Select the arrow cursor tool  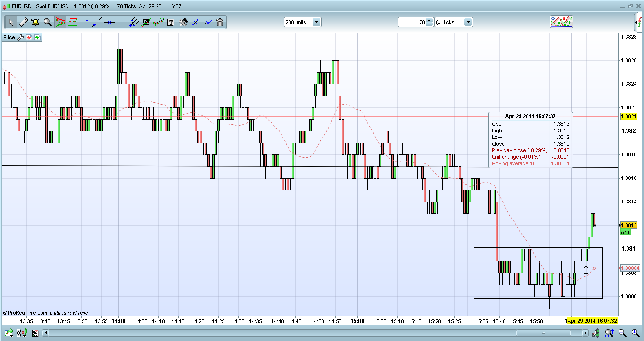coord(11,22)
